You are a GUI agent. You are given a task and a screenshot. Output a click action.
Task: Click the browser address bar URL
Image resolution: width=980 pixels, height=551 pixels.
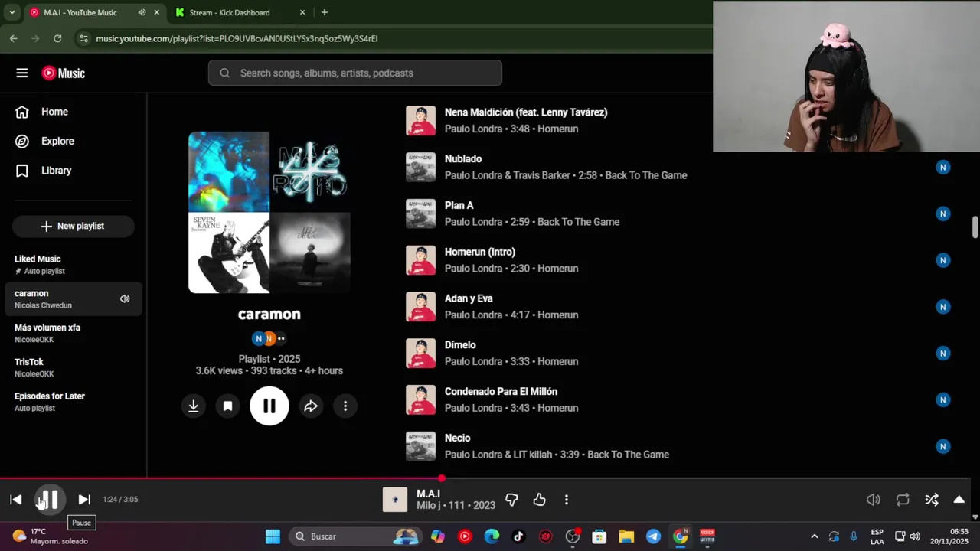(x=237, y=38)
